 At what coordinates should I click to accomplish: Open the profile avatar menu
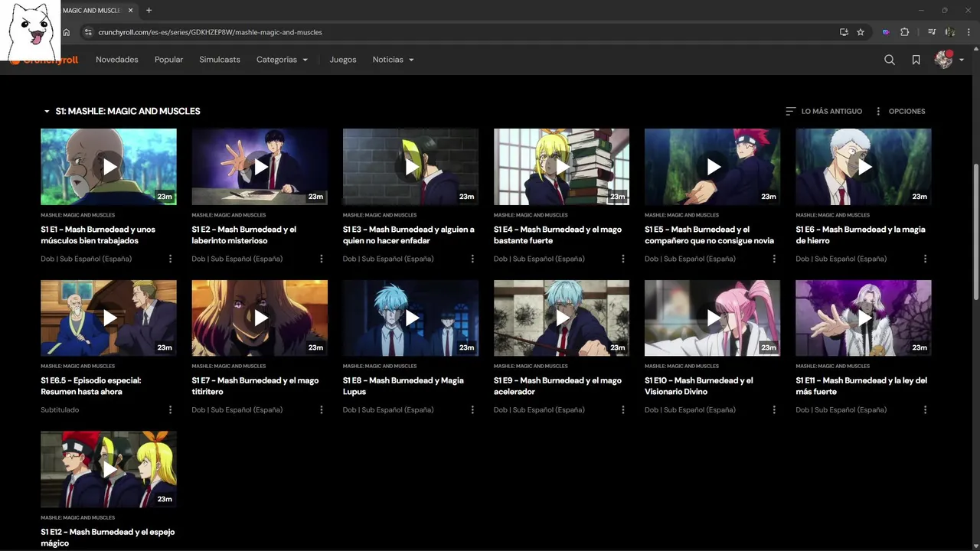pos(943,60)
